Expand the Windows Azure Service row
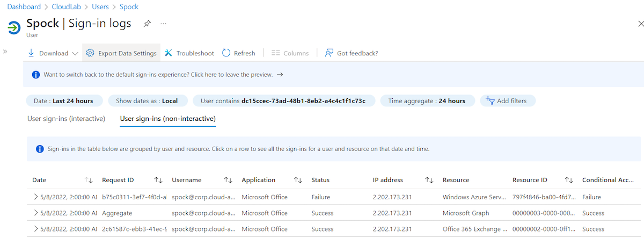 pos(36,197)
